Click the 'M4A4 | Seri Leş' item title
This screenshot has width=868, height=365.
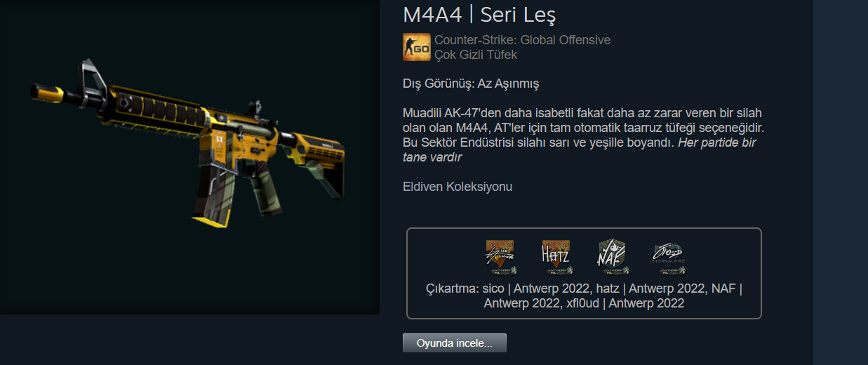click(x=480, y=13)
